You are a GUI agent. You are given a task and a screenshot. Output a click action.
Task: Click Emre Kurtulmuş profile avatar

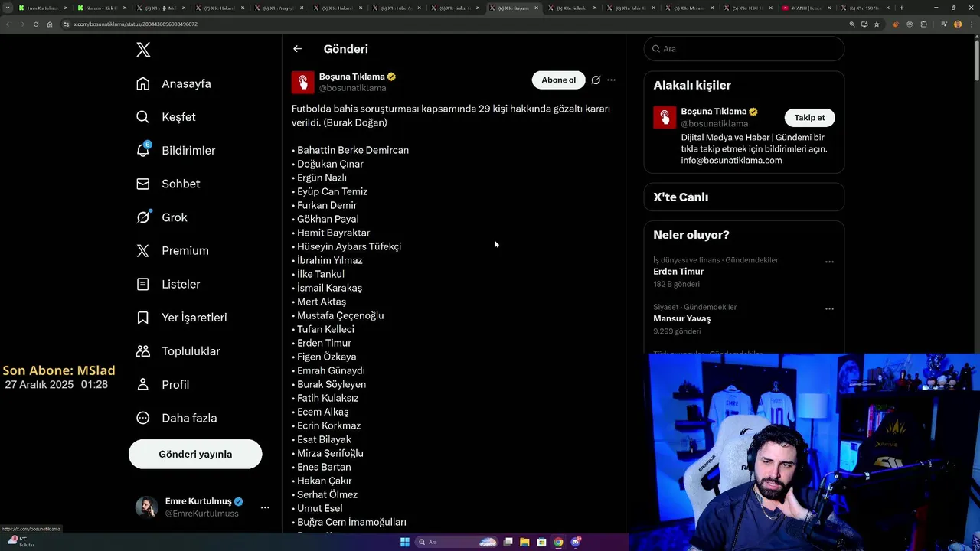tap(146, 507)
